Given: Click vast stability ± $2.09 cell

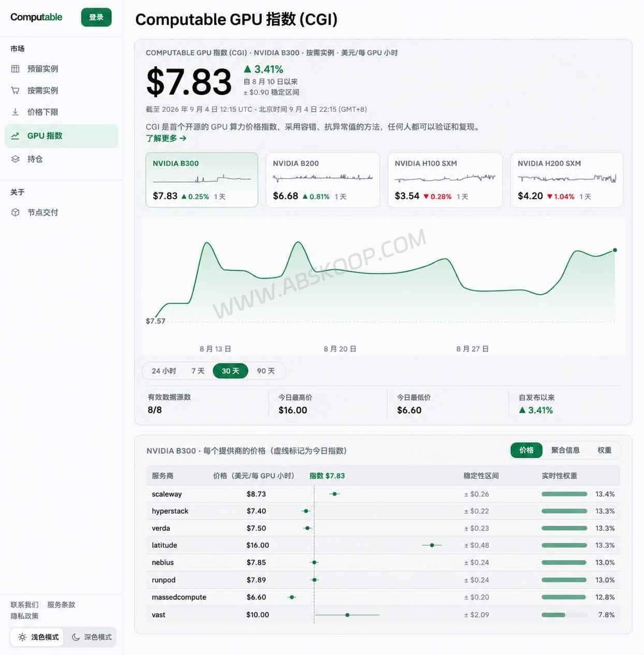Looking at the screenshot, I should tap(476, 615).
